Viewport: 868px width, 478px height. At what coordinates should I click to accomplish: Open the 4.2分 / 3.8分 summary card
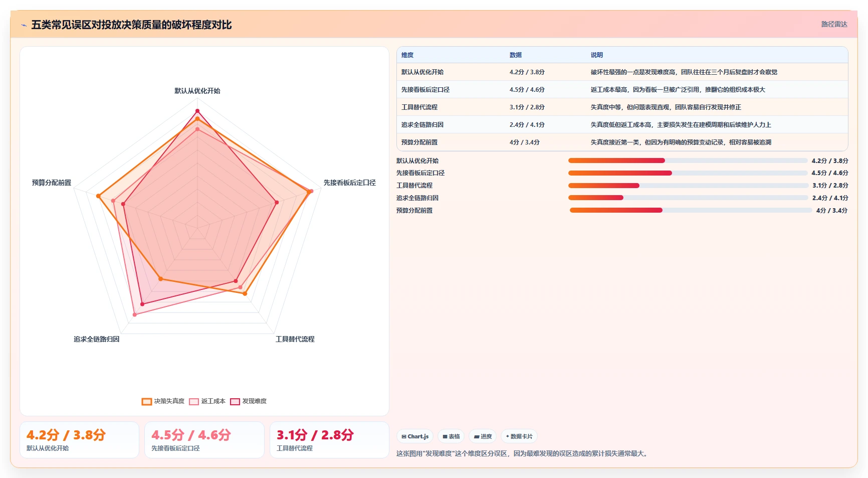(x=79, y=440)
